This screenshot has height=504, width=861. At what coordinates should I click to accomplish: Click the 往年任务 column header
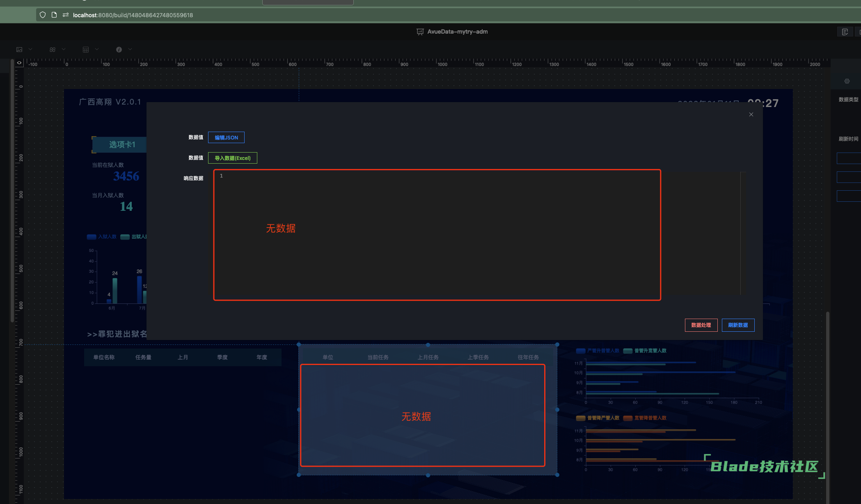[x=528, y=357]
